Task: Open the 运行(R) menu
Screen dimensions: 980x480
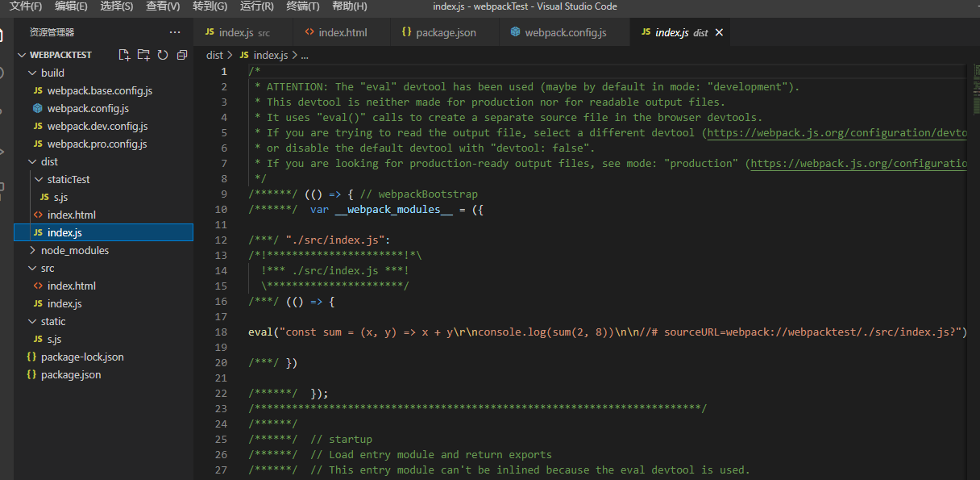Action: tap(257, 6)
